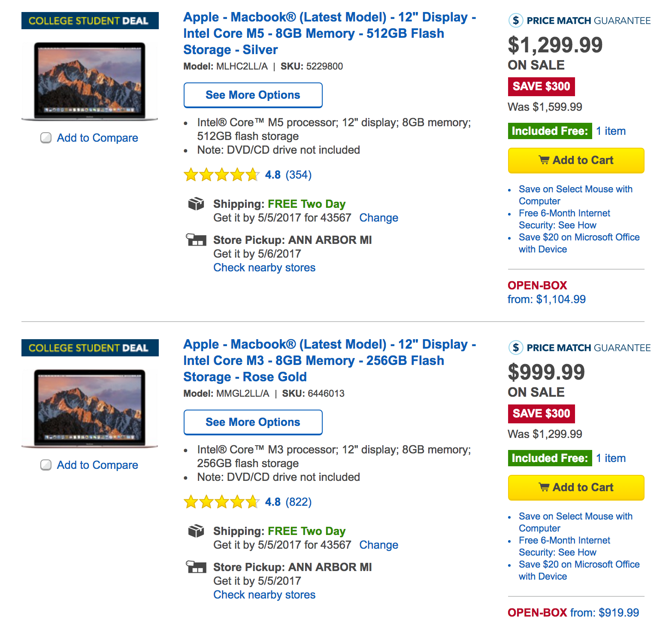Add the $999.99 Rose Gold Macbook to cart
The width and height of the screenshot is (672, 626).
coord(576,488)
